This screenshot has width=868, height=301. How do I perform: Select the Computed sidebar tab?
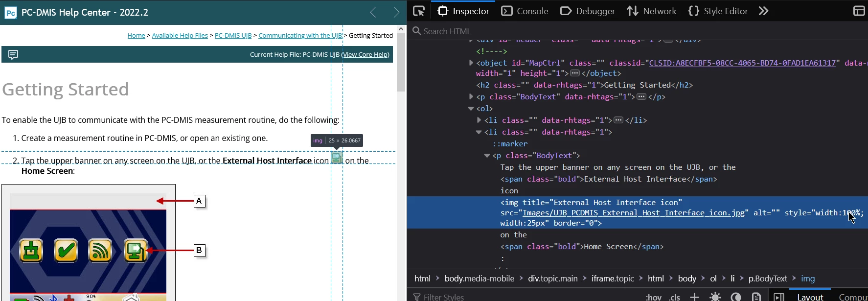[853, 297]
